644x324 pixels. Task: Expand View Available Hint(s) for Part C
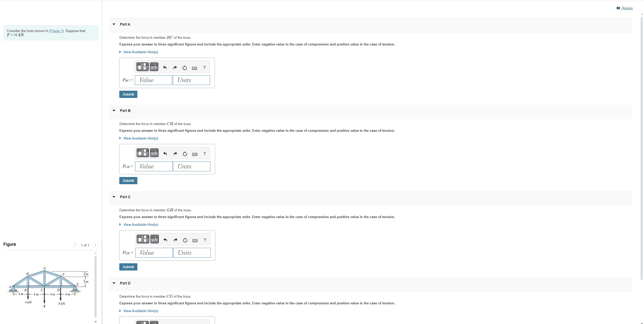click(140, 225)
